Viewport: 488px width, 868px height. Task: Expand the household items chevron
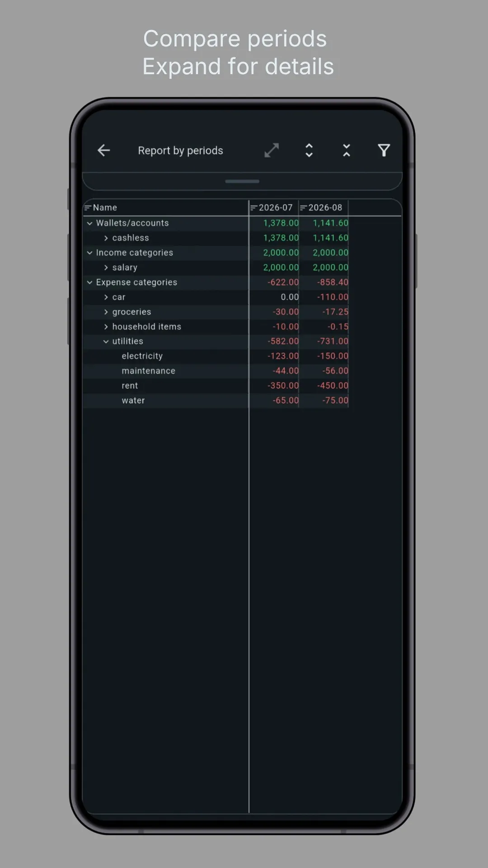(106, 327)
